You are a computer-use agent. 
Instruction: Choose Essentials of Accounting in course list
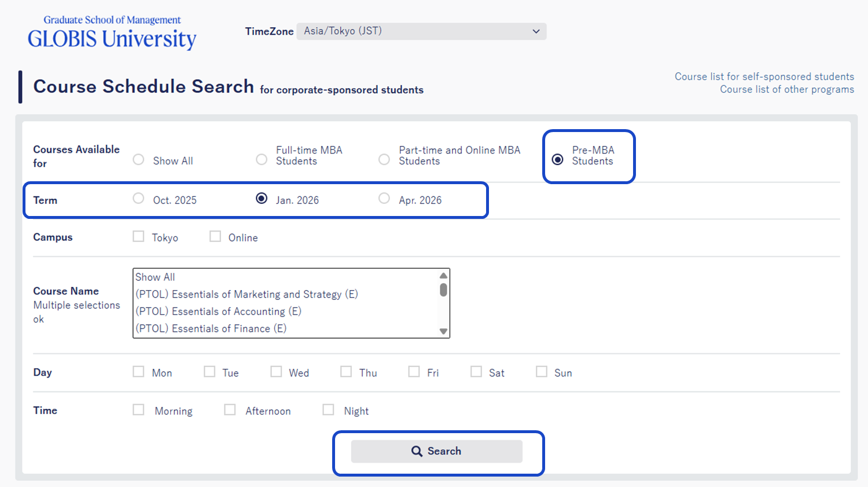click(x=218, y=312)
